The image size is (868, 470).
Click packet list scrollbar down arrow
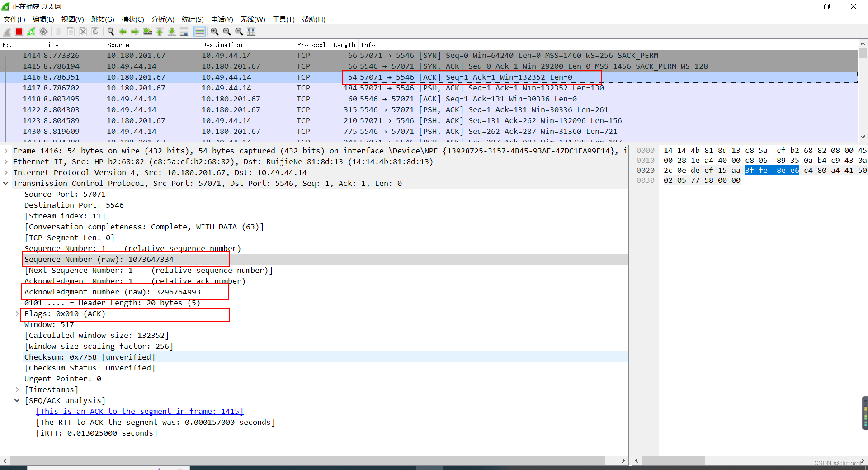point(863,137)
